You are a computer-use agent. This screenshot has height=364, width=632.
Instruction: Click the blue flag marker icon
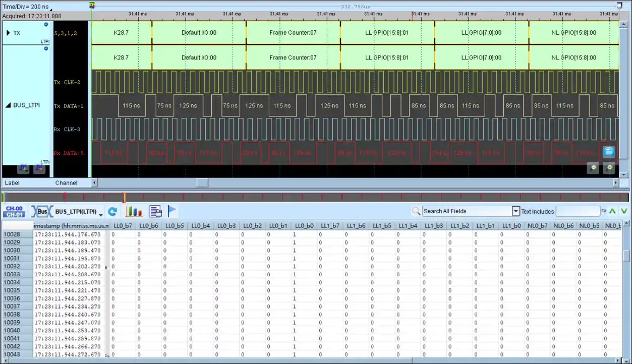172,212
